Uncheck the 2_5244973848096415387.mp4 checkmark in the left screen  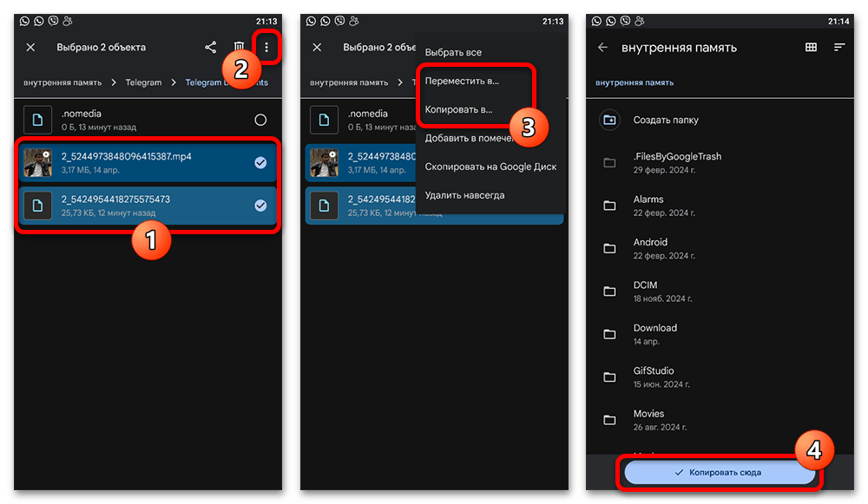pos(260,163)
